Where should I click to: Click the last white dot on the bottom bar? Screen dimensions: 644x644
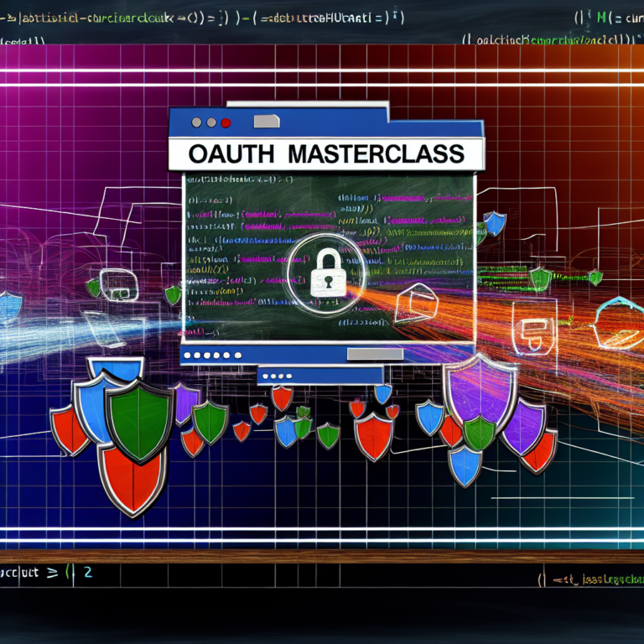point(238,355)
